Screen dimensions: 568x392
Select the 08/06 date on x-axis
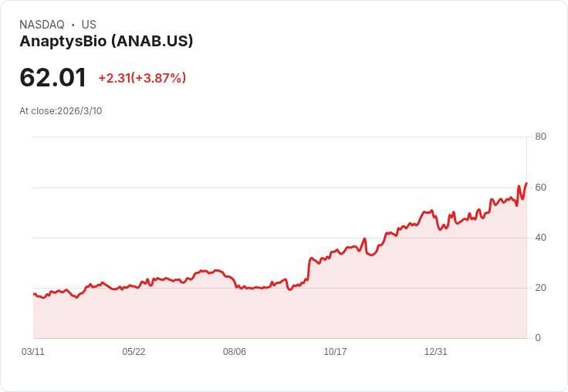pos(235,352)
